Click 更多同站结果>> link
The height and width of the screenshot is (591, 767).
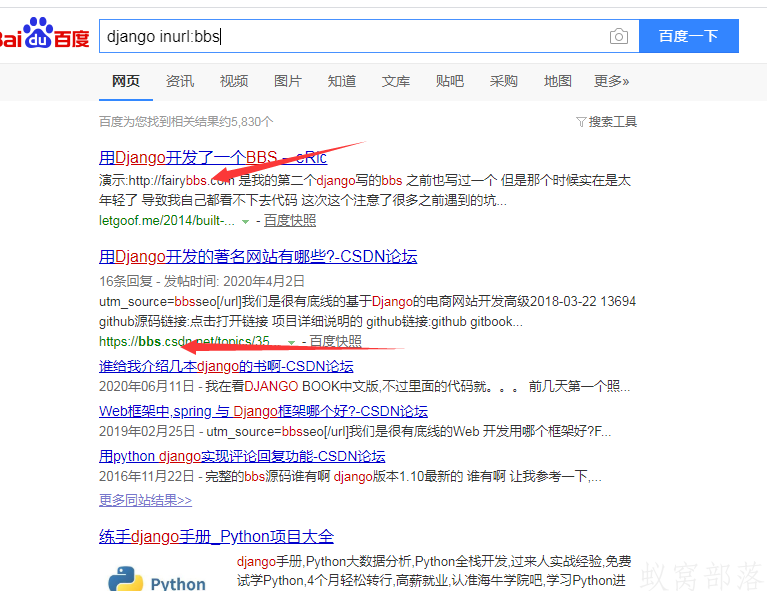click(x=145, y=500)
